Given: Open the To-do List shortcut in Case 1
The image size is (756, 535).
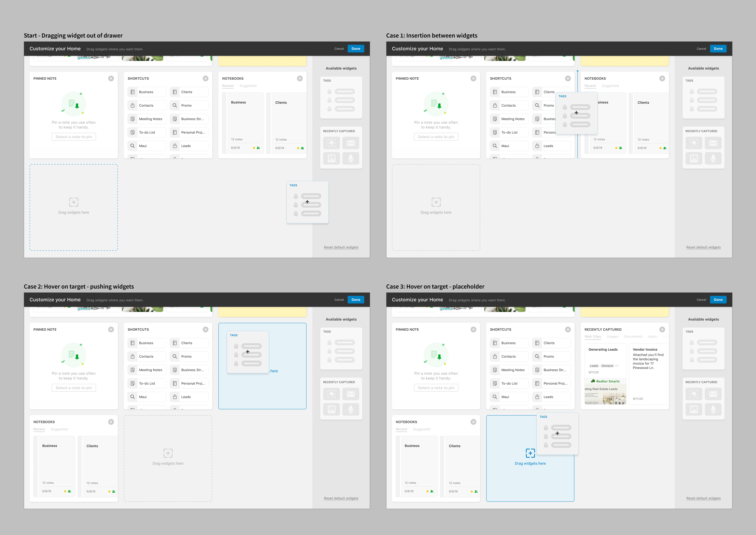Looking at the screenshot, I should (x=509, y=133).
